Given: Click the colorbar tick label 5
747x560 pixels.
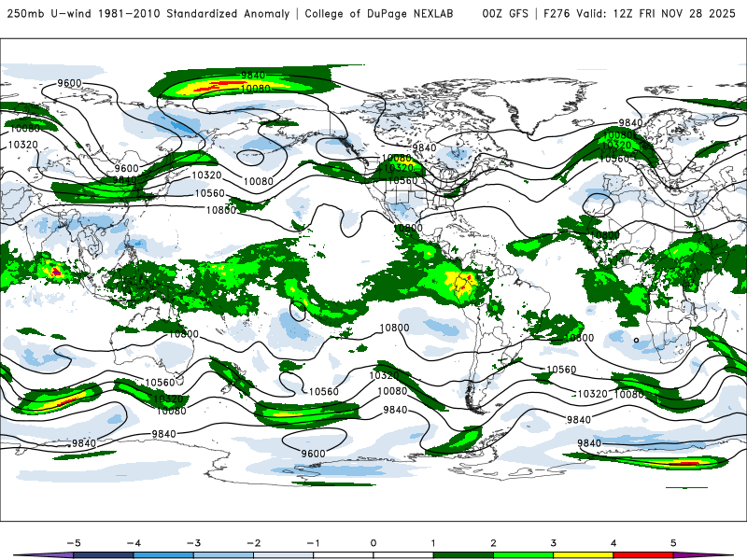Looking at the screenshot, I should 673,543.
